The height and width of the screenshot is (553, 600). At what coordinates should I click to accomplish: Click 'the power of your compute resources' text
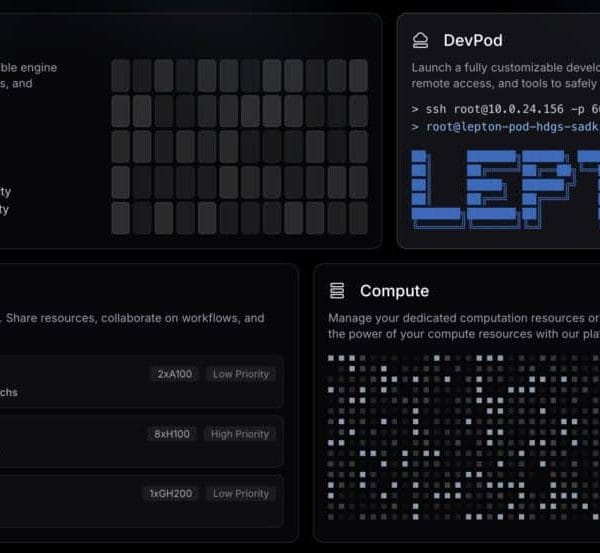[x=464, y=334]
